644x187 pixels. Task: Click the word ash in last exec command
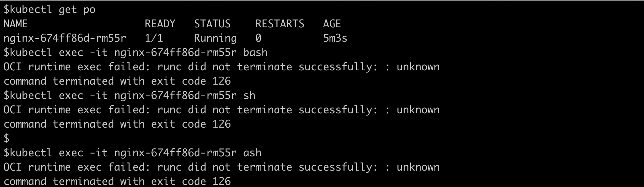(252, 153)
